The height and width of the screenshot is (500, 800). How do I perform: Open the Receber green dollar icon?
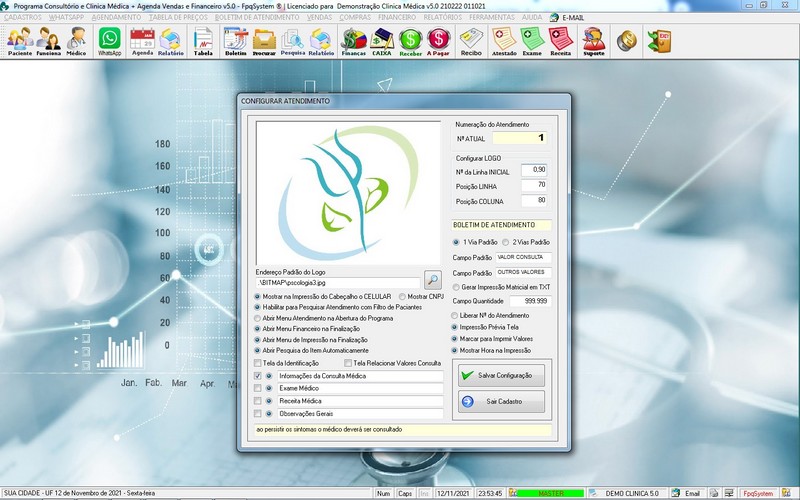410,41
